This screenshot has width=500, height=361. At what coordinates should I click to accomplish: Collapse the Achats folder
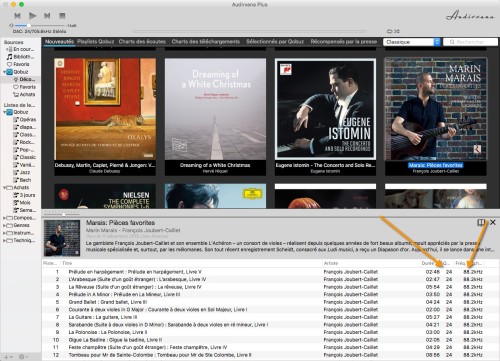tap(4, 188)
